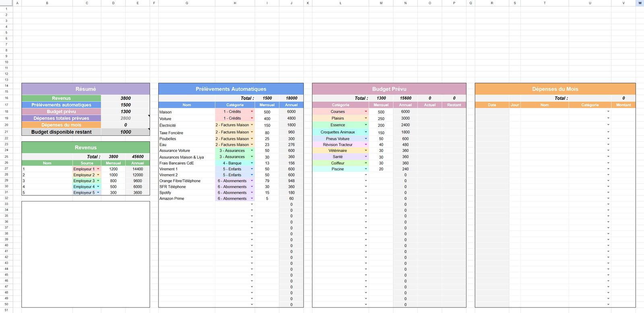Open the Révision Tracteur dropdown chip

click(366, 145)
